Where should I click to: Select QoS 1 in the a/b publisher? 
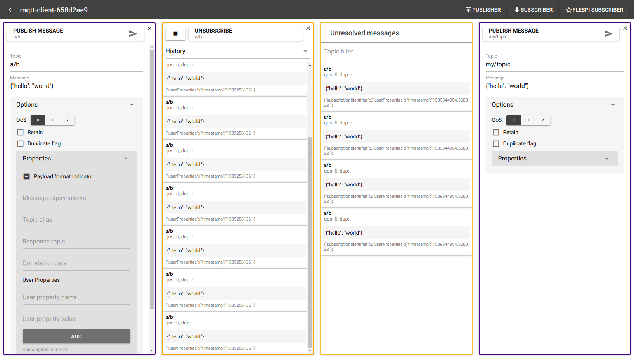[x=53, y=120]
